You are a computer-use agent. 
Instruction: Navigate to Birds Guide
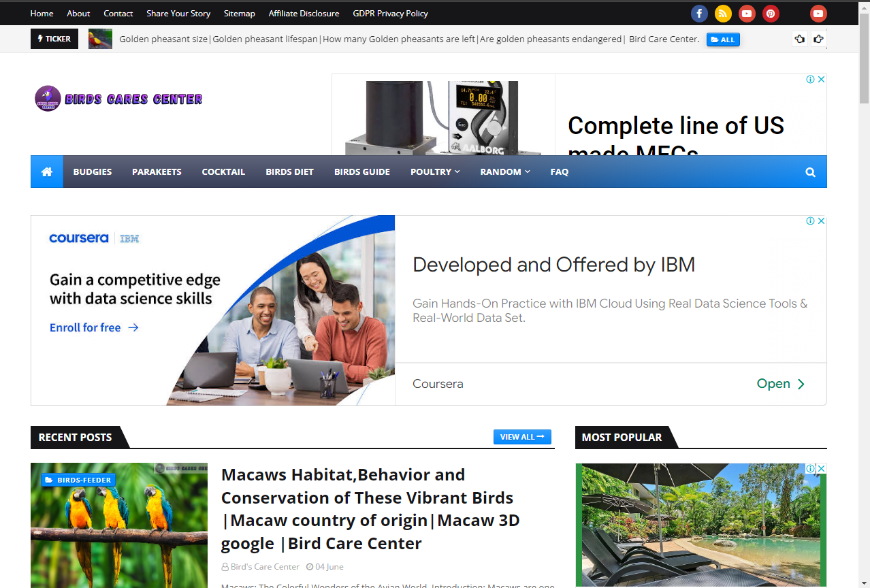coord(362,171)
